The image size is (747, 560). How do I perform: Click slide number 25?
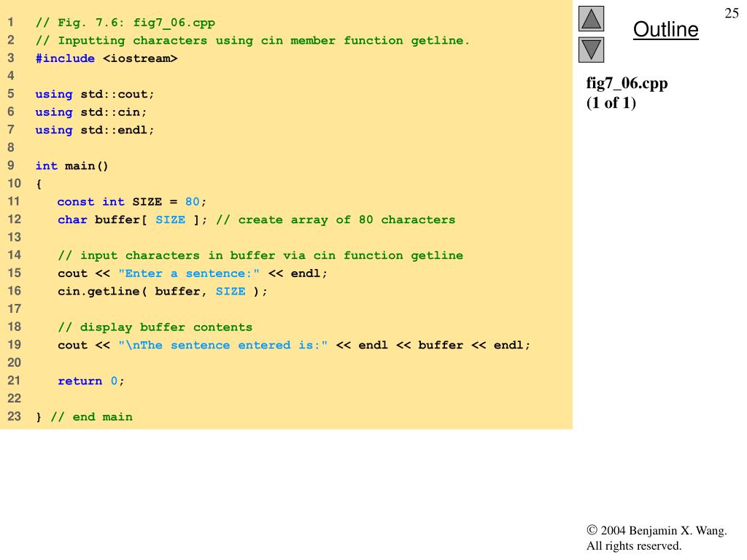click(731, 13)
